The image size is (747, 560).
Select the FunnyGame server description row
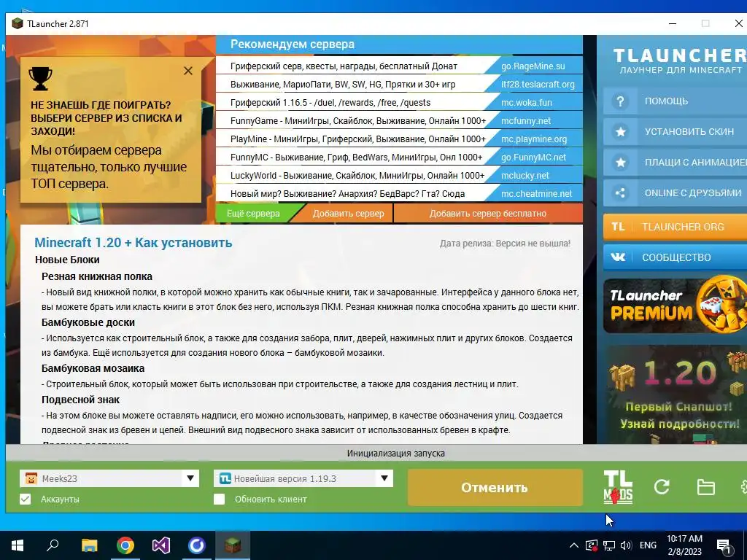point(358,121)
